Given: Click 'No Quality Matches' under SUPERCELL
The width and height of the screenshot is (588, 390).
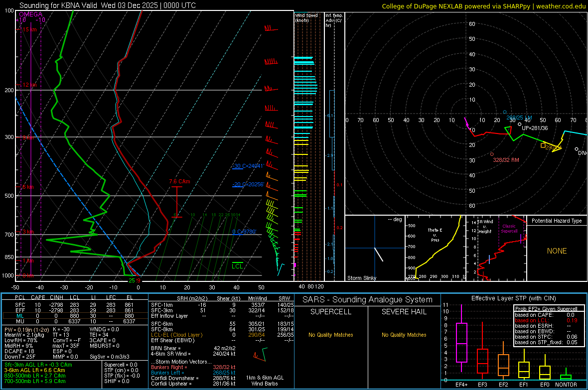Looking at the screenshot, I should coord(331,335).
